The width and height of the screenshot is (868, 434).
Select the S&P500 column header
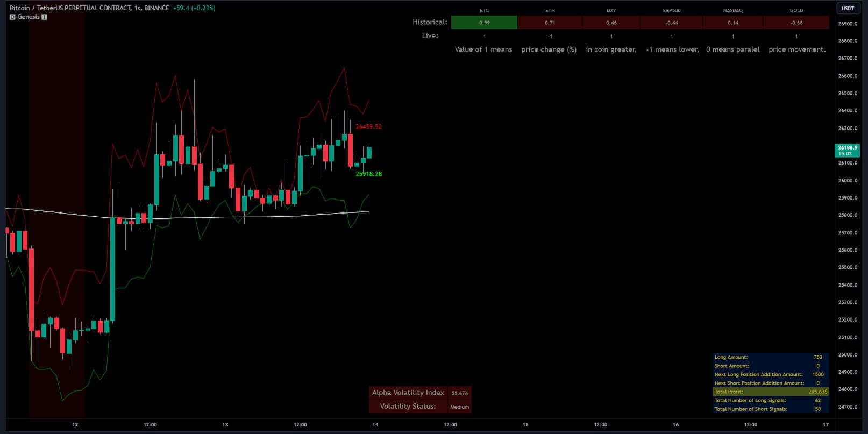point(671,10)
